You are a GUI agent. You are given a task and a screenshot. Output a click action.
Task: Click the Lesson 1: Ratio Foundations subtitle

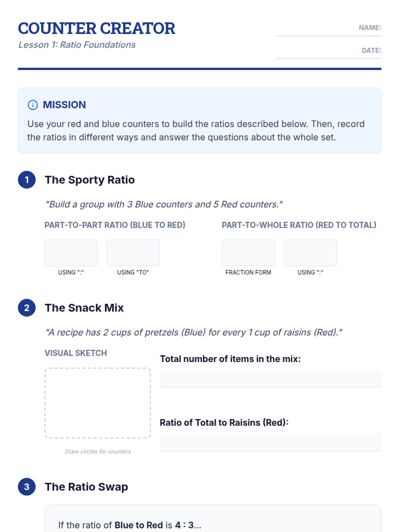(77, 45)
